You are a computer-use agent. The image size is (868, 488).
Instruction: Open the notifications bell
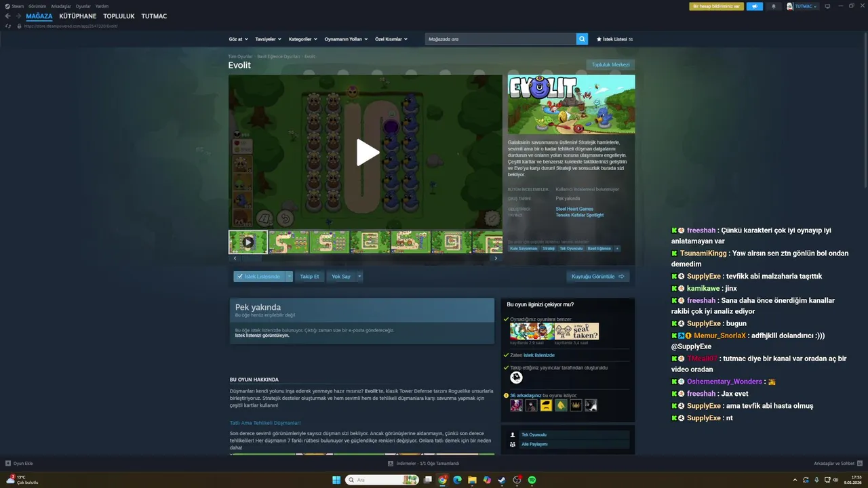tap(774, 6)
